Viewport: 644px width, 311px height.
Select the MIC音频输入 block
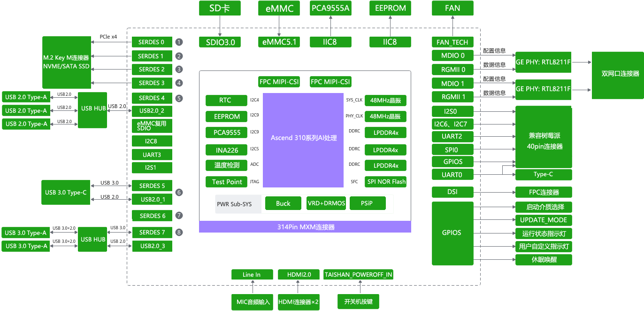pyautogui.click(x=252, y=302)
